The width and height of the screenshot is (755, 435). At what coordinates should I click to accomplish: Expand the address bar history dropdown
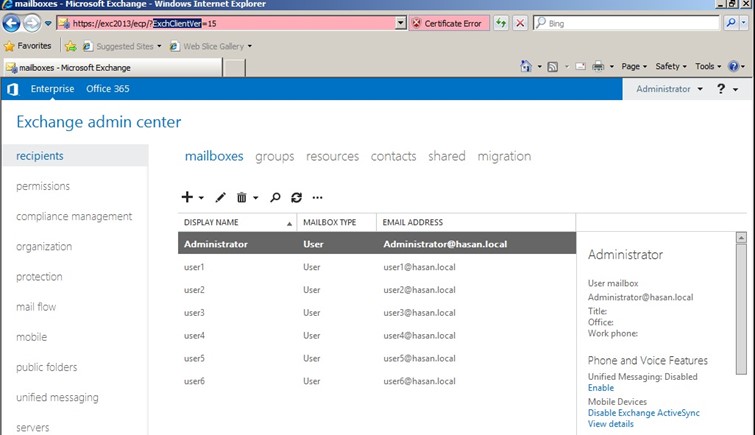coord(401,23)
